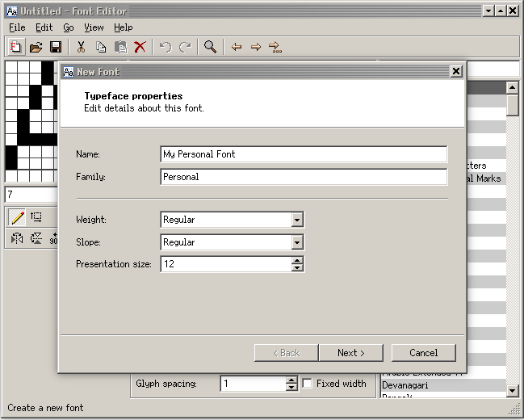Click the flip horizontal icon
This screenshot has width=524, height=420.
point(17,238)
